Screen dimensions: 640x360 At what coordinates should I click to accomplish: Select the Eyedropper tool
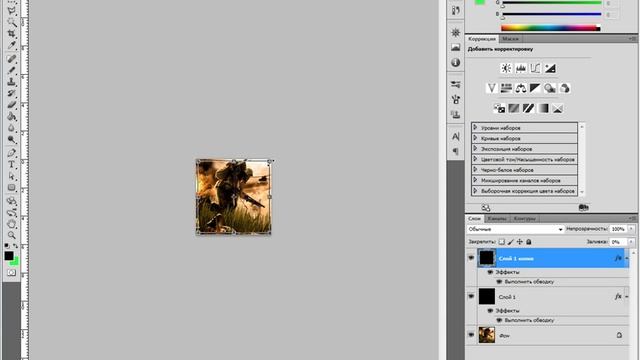(x=11, y=45)
